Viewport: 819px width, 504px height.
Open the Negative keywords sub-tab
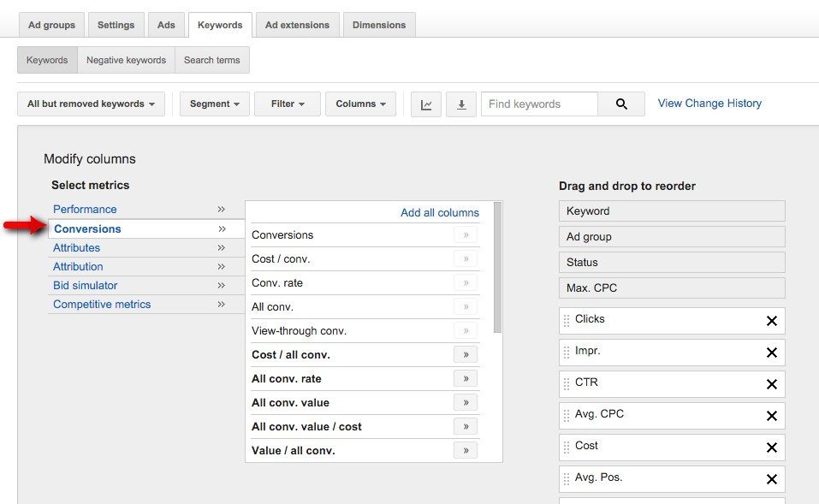[126, 60]
